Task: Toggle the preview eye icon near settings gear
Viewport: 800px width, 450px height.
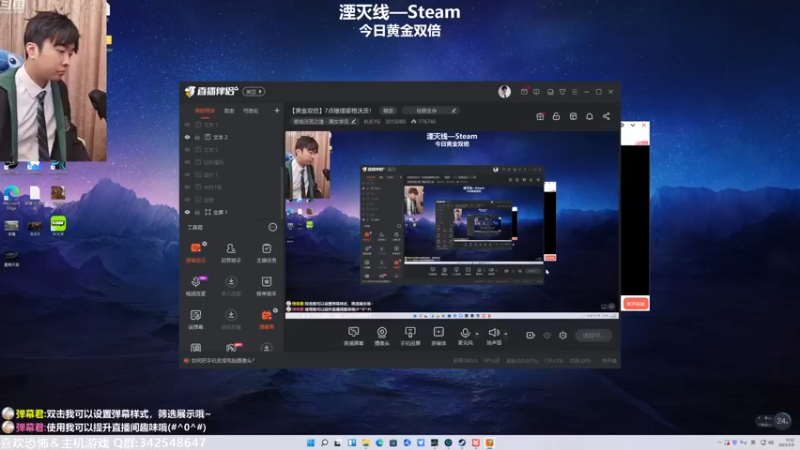Action: click(x=547, y=335)
